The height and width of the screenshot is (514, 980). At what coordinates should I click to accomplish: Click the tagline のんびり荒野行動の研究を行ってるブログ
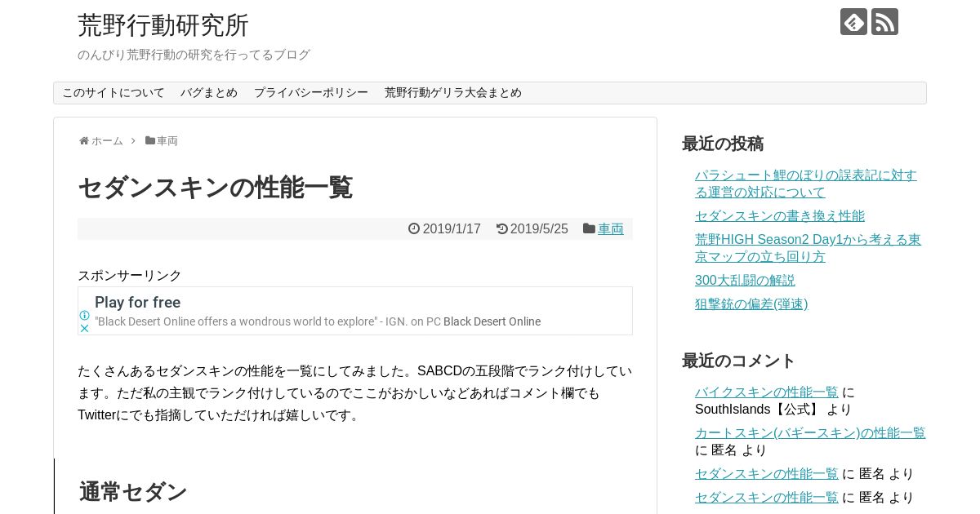[x=194, y=55]
